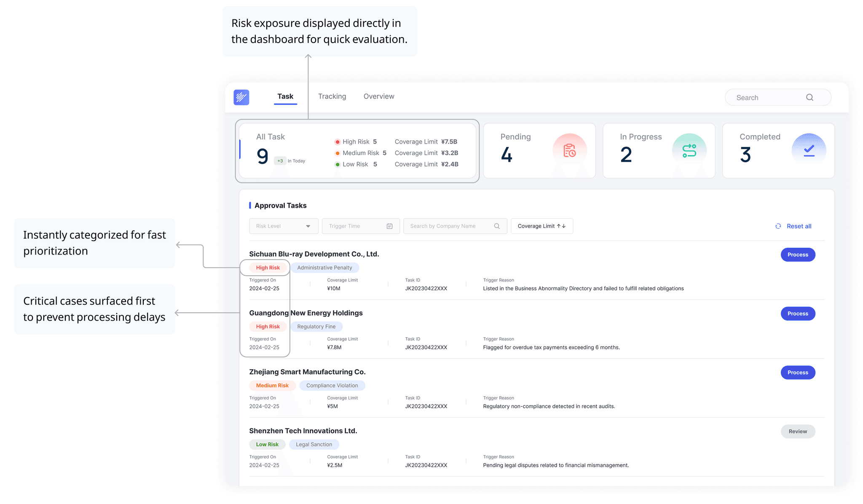Process the Sichuan Blu-ray Development task
863x504 pixels.
798,255
